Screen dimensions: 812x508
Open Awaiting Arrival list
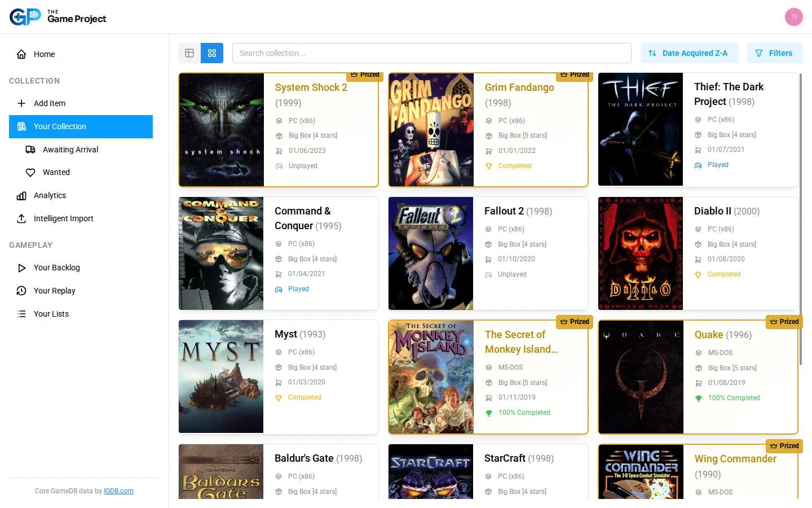[x=85, y=150]
